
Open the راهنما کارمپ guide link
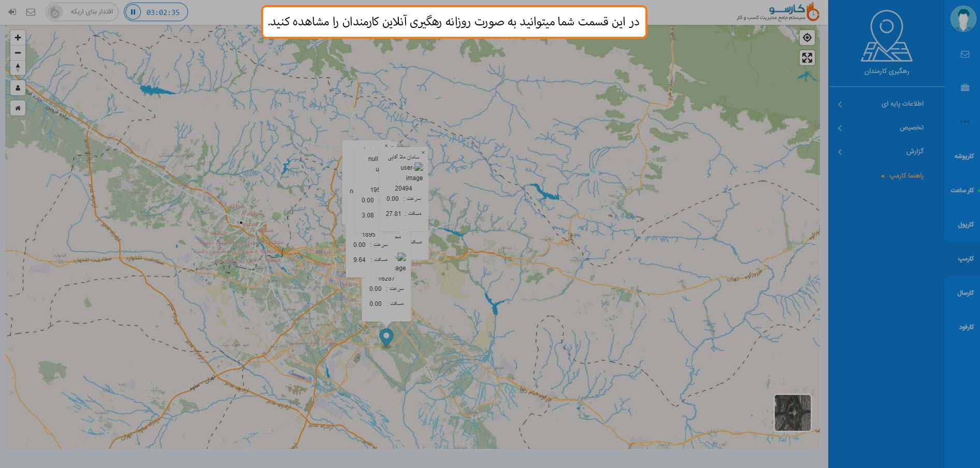tap(905, 176)
